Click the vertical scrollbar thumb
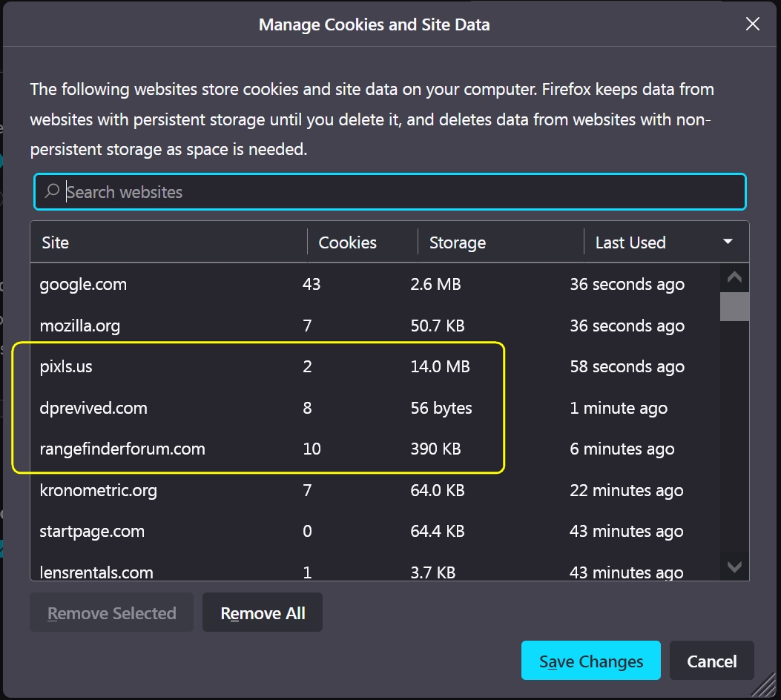 tap(734, 306)
